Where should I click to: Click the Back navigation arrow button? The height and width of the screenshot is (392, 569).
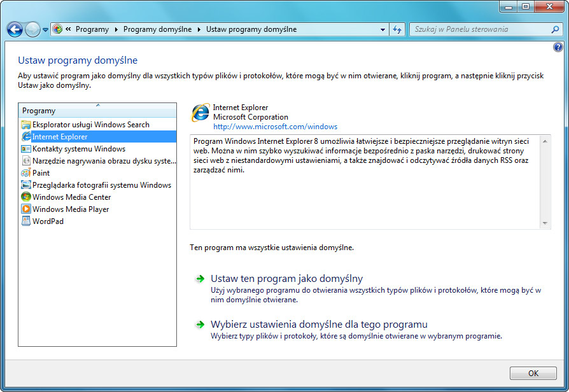pos(15,29)
